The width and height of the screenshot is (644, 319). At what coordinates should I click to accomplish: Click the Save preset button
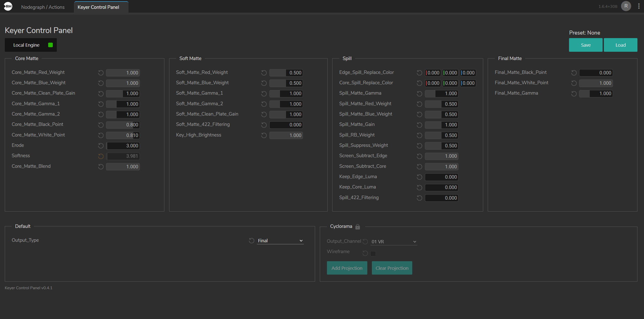[585, 45]
